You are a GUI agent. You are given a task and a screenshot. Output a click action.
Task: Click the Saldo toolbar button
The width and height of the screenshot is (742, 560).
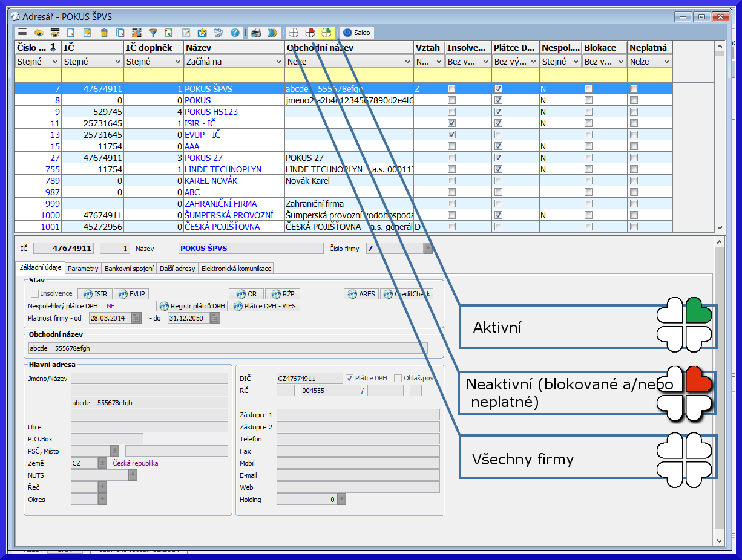[357, 33]
